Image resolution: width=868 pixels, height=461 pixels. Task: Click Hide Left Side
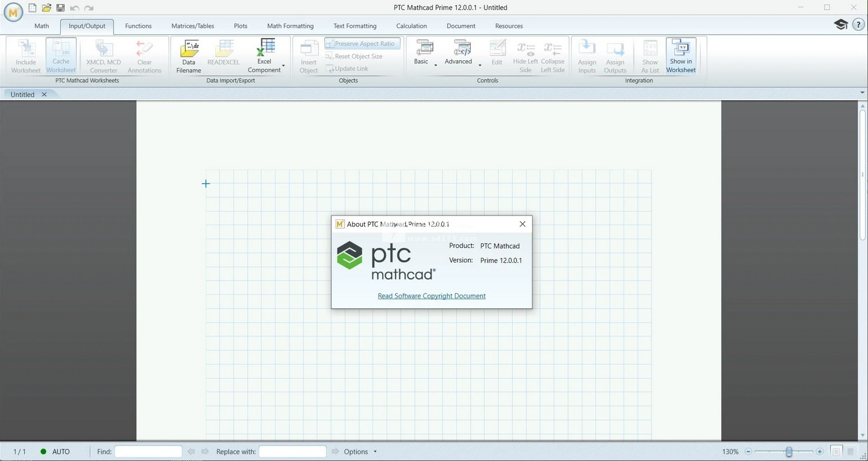pyautogui.click(x=525, y=56)
